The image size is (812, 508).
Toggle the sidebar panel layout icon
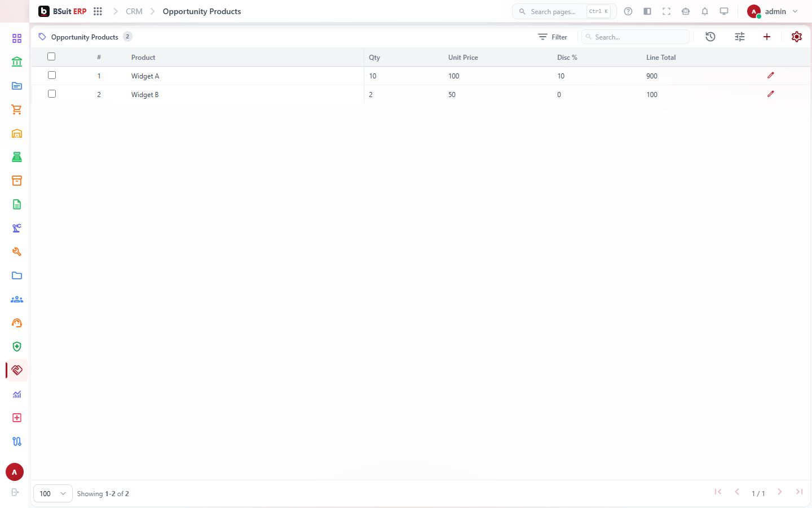pos(647,11)
